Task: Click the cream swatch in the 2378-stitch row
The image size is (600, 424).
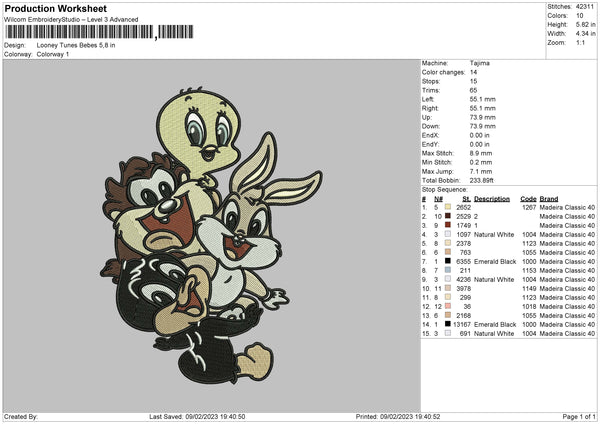Action: pyautogui.click(x=448, y=243)
